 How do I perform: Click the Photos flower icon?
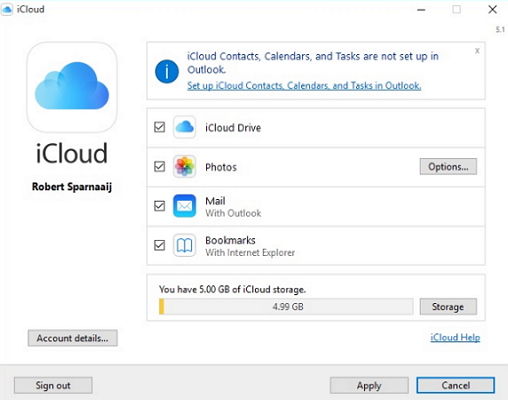(184, 166)
